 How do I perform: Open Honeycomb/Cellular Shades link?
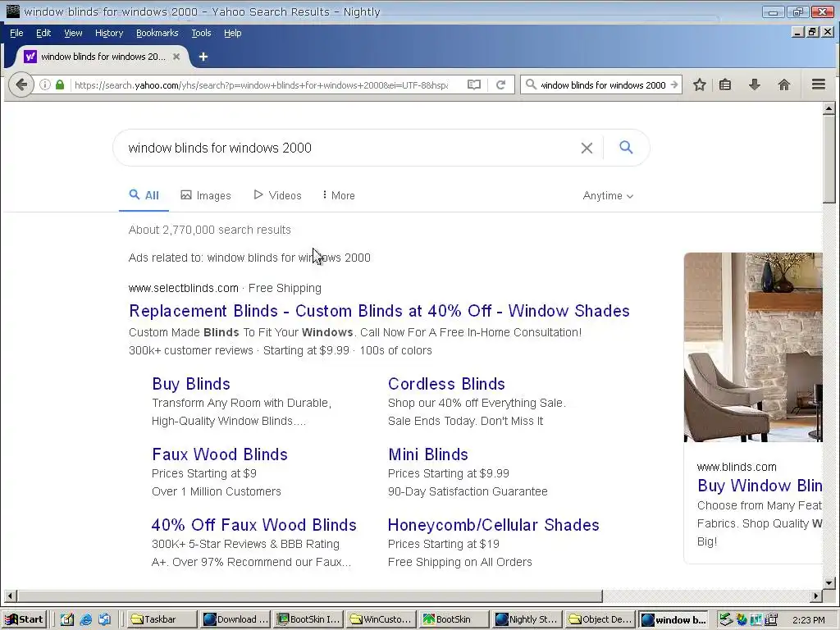pyautogui.click(x=493, y=525)
